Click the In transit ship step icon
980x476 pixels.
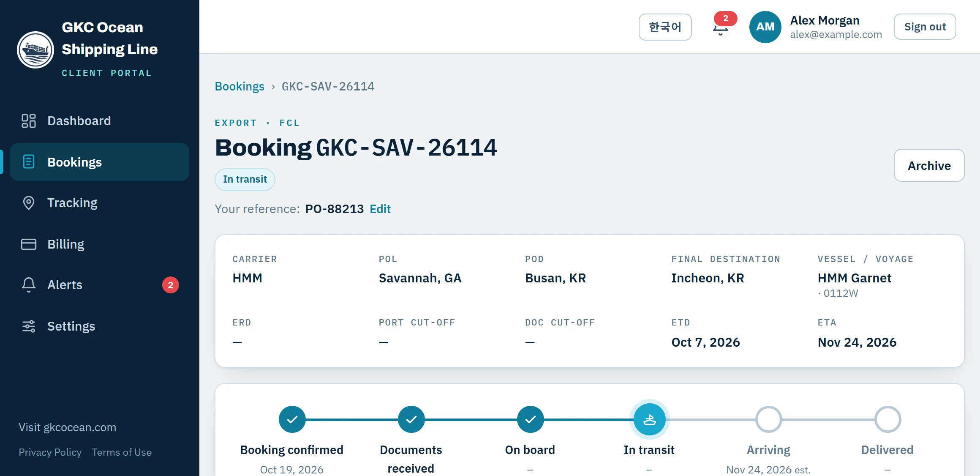pyautogui.click(x=649, y=419)
